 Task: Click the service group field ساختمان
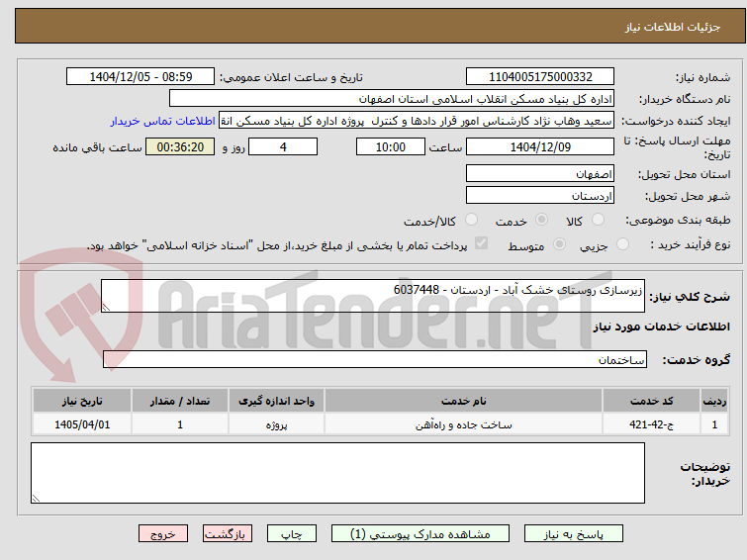coord(374,359)
